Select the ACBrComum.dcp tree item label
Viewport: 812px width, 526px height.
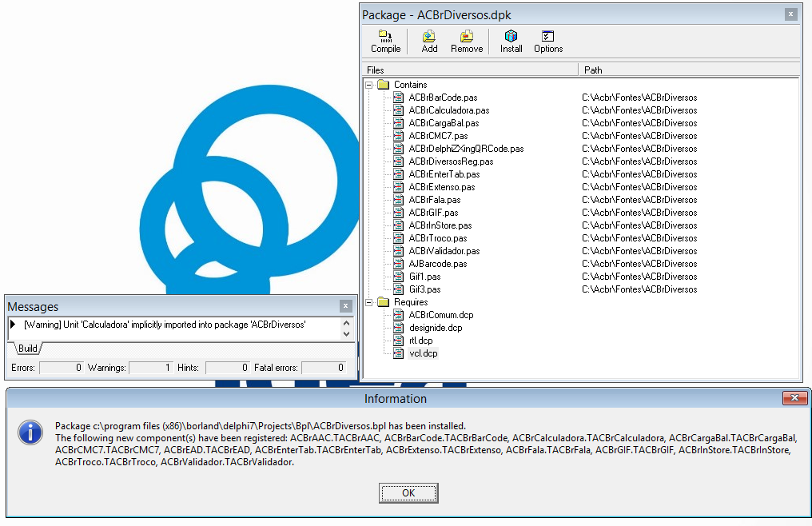coord(441,315)
